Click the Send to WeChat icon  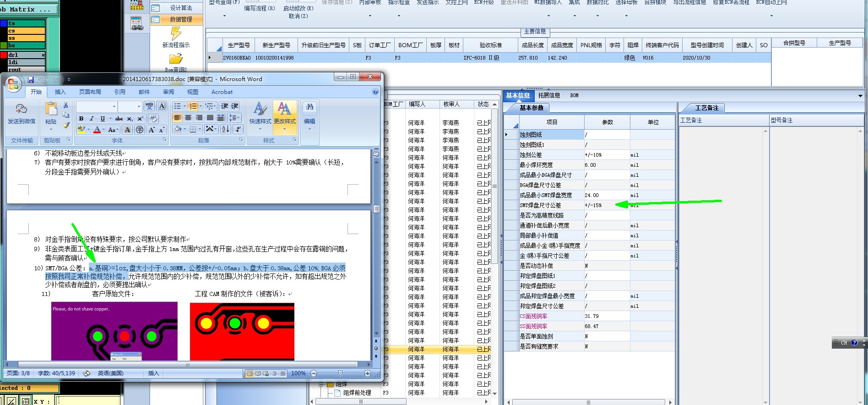coord(22,109)
